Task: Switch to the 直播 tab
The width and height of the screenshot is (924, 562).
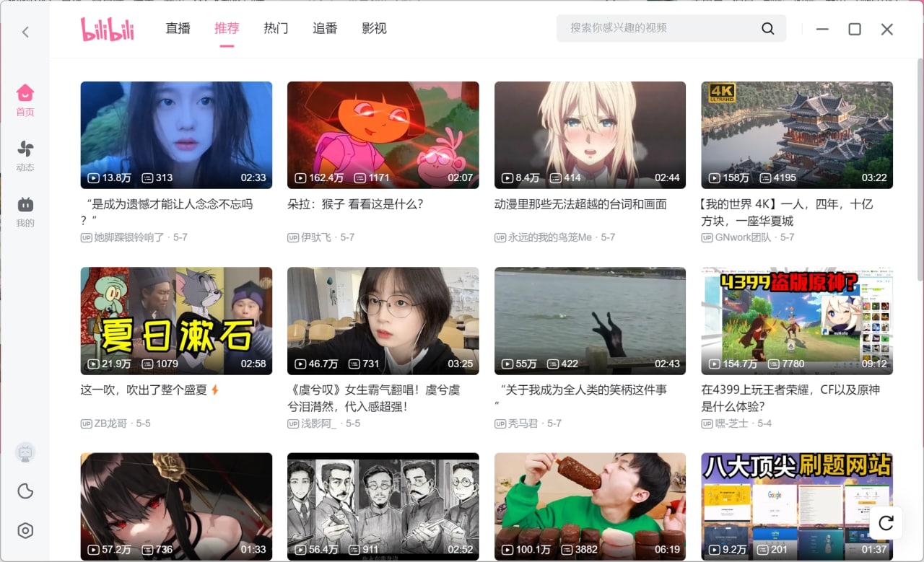Action: (x=178, y=28)
